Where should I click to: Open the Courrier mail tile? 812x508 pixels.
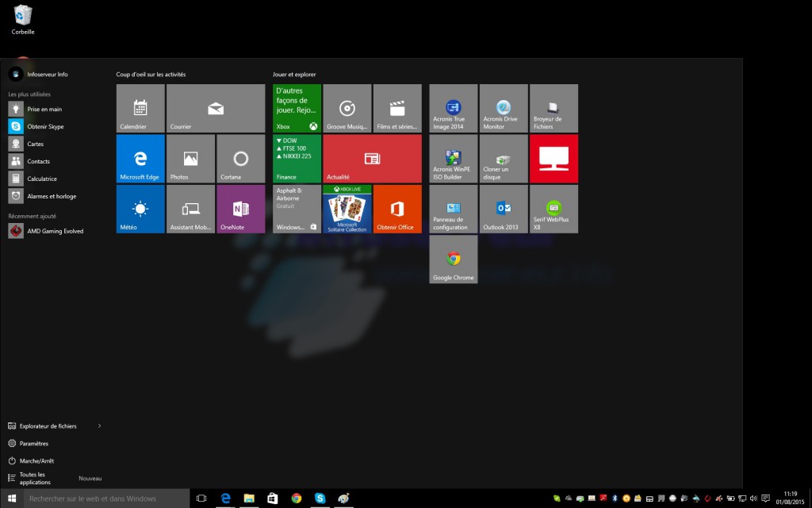[x=216, y=108]
